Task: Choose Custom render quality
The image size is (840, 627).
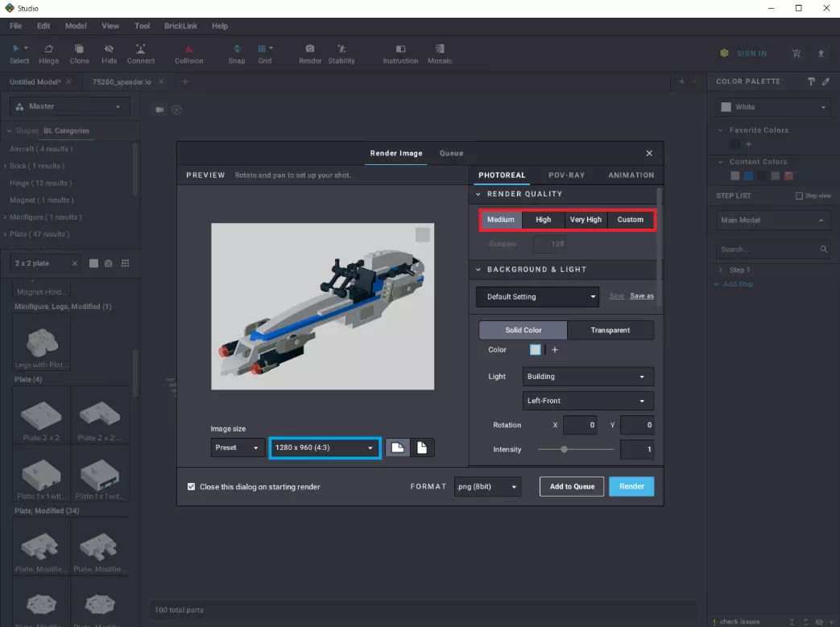Action: (x=630, y=220)
